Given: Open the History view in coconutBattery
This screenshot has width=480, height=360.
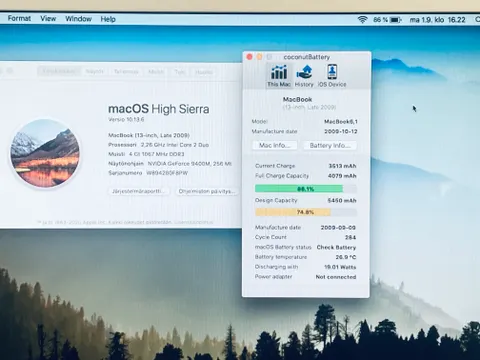Looking at the screenshot, I should coord(304,76).
